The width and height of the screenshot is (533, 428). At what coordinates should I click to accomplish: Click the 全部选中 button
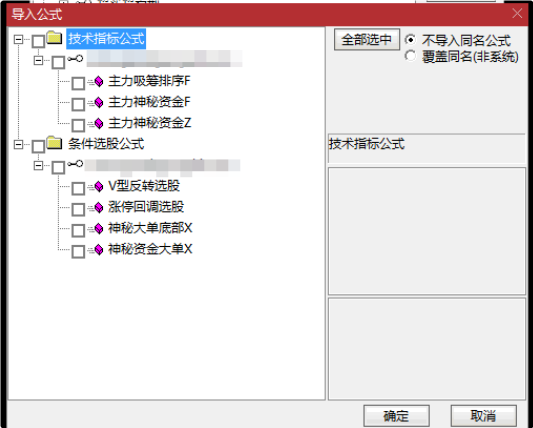tap(367, 40)
